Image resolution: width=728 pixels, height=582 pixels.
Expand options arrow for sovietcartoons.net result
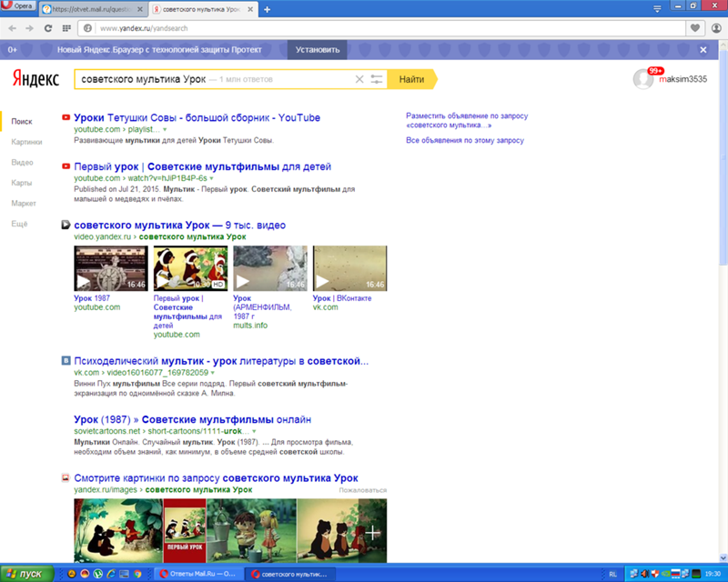254,431
